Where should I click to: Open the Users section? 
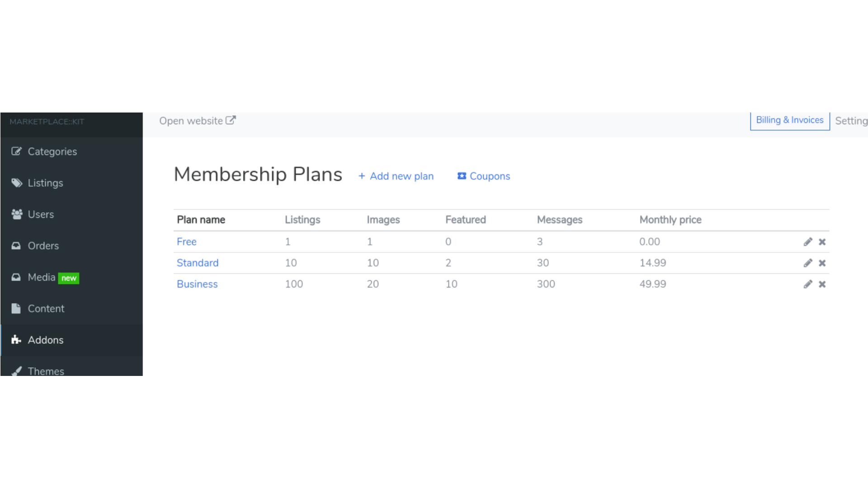(x=41, y=214)
